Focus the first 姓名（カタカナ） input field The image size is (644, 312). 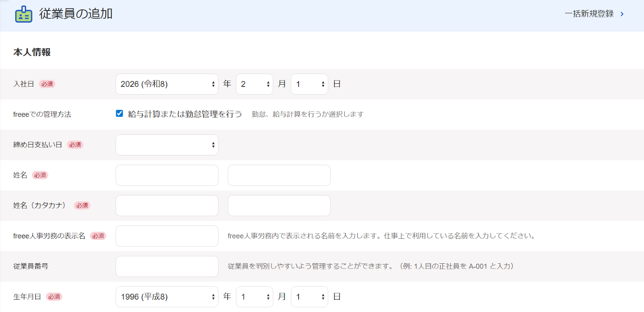point(167,206)
